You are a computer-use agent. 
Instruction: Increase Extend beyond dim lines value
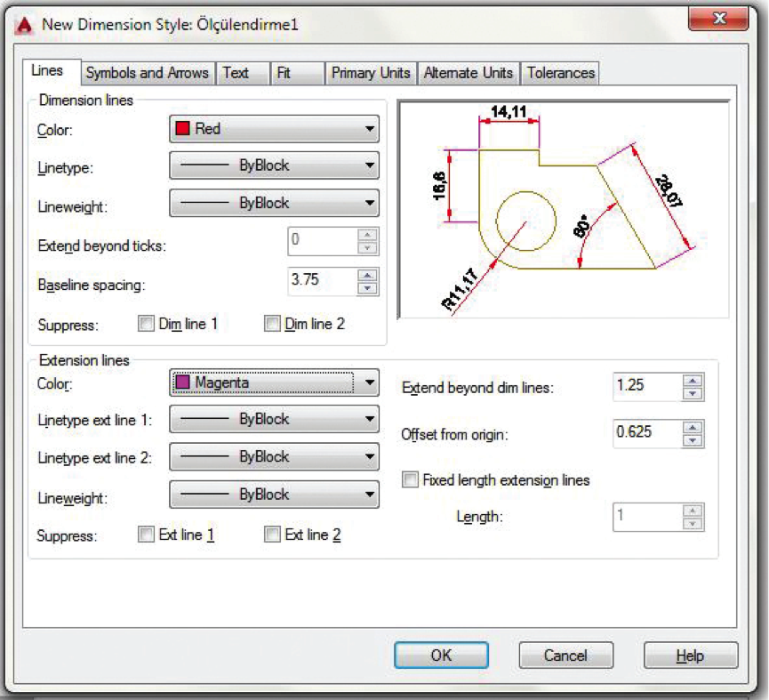[693, 381]
